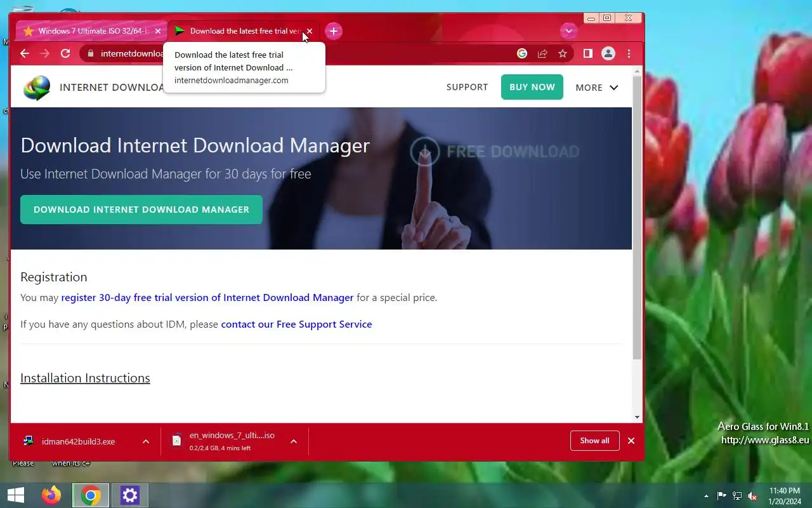The width and height of the screenshot is (812, 508).
Task: Open the gear app on the taskbar
Action: click(x=130, y=495)
